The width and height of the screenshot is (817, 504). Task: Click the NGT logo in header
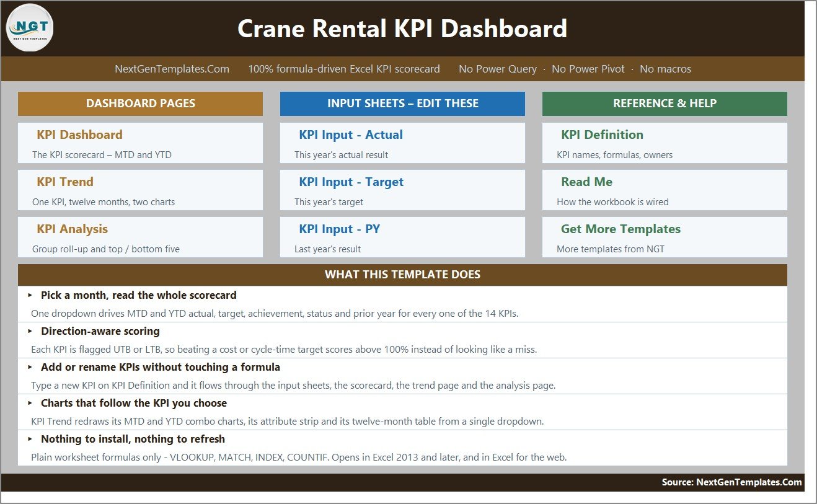pyautogui.click(x=30, y=28)
